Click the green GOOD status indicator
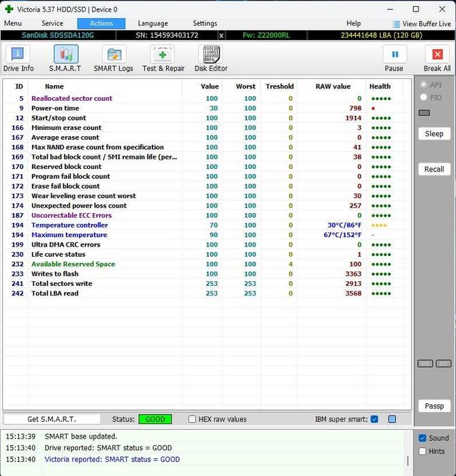The width and height of the screenshot is (456, 476). pos(155,419)
